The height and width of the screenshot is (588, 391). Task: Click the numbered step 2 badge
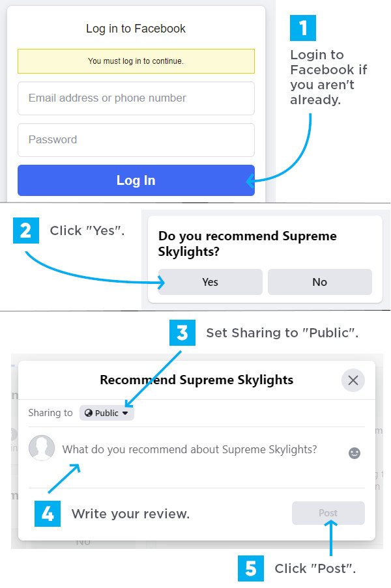point(26,231)
